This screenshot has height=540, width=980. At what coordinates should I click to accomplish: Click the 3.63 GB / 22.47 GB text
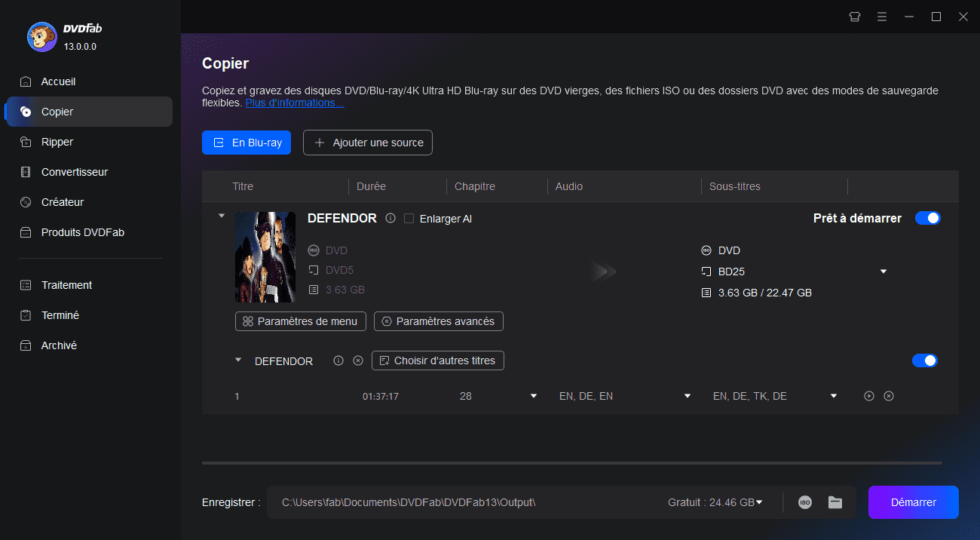click(765, 293)
